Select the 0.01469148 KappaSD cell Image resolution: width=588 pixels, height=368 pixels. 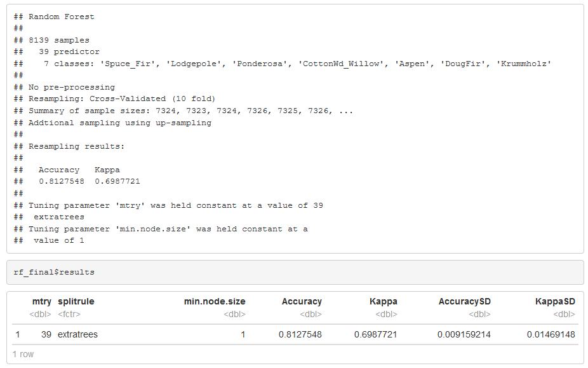click(551, 334)
